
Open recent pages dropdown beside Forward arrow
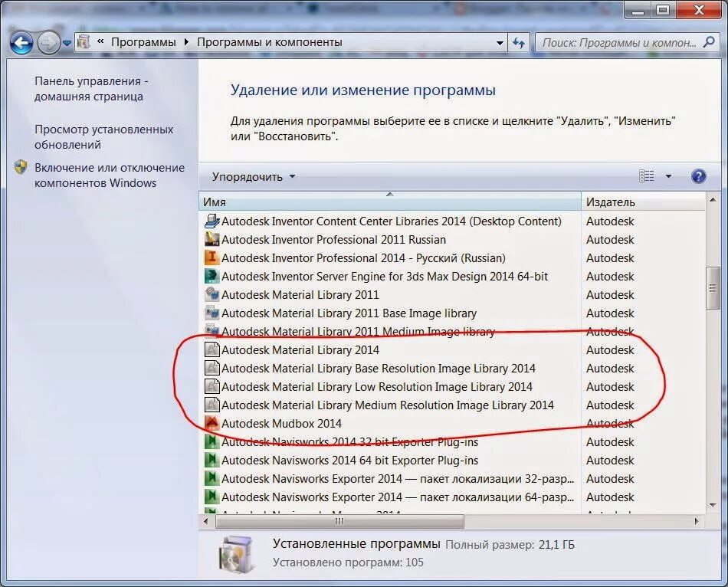(x=67, y=43)
